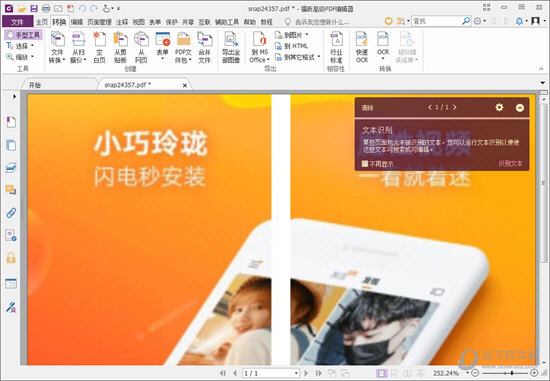Expand the To Image (到图片) dropdown
The width and height of the screenshot is (550, 381).
307,35
